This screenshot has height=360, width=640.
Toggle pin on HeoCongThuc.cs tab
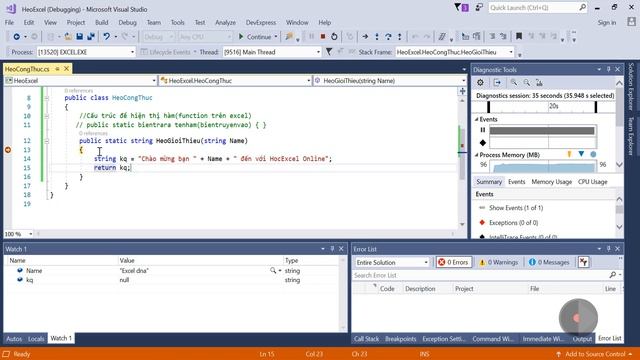click(58, 69)
